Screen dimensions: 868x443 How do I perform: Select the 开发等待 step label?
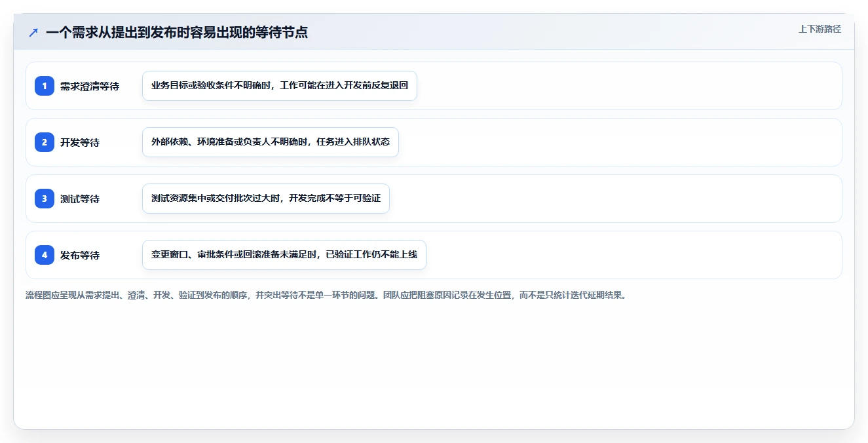[80, 142]
